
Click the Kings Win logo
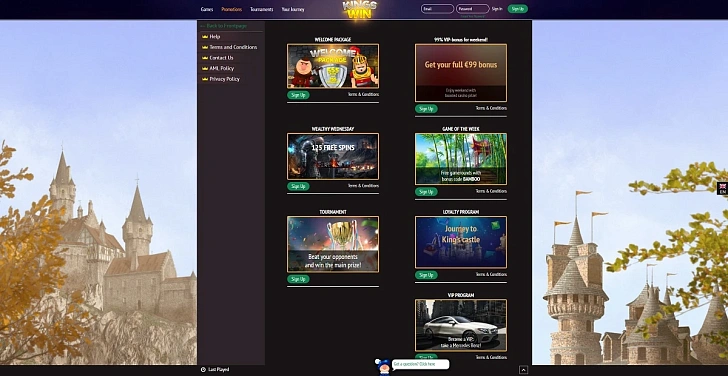tap(359, 9)
